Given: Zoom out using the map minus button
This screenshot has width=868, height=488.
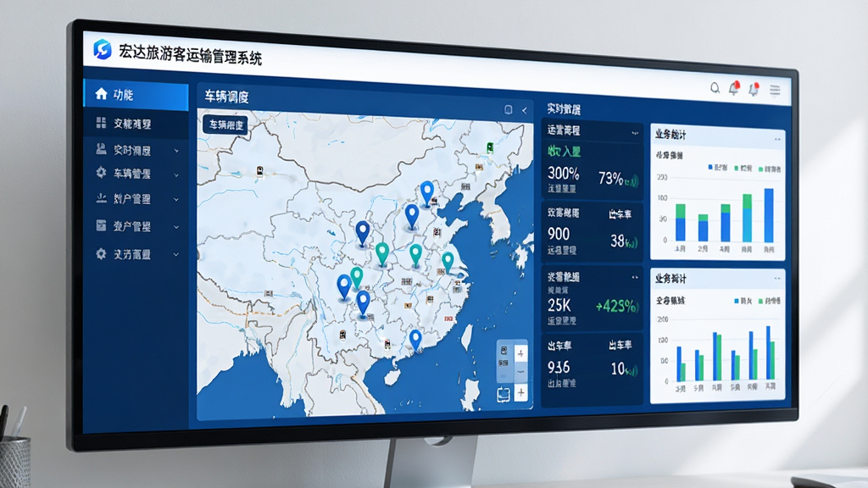Looking at the screenshot, I should click(520, 373).
